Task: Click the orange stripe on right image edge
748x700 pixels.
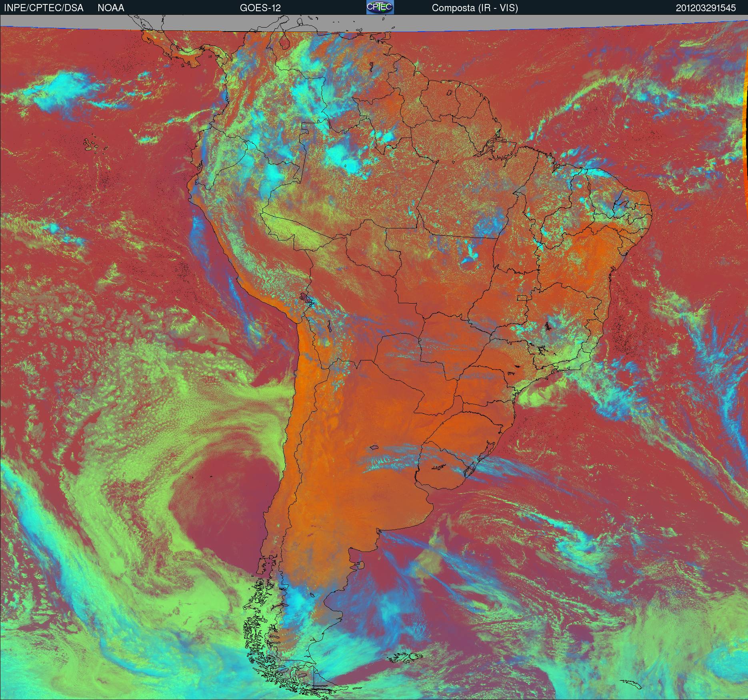Action: coord(746,120)
